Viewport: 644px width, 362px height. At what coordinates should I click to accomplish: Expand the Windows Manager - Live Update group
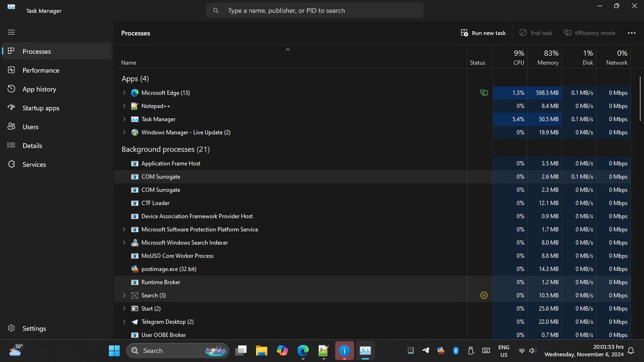[124, 132]
